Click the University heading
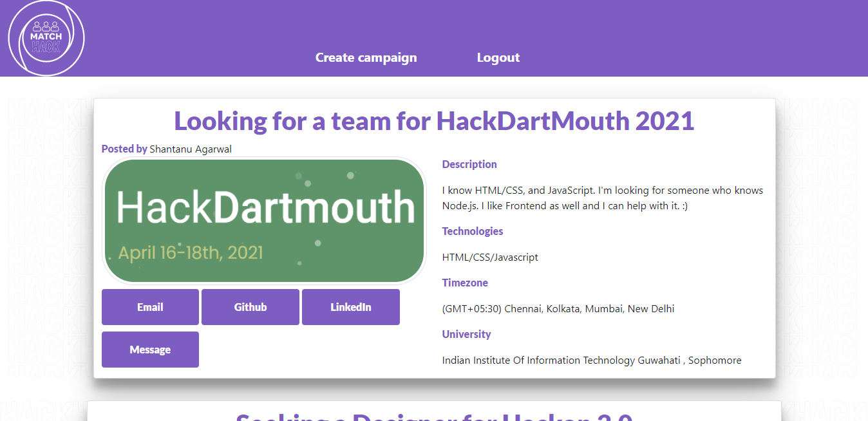868x421 pixels. (x=466, y=334)
